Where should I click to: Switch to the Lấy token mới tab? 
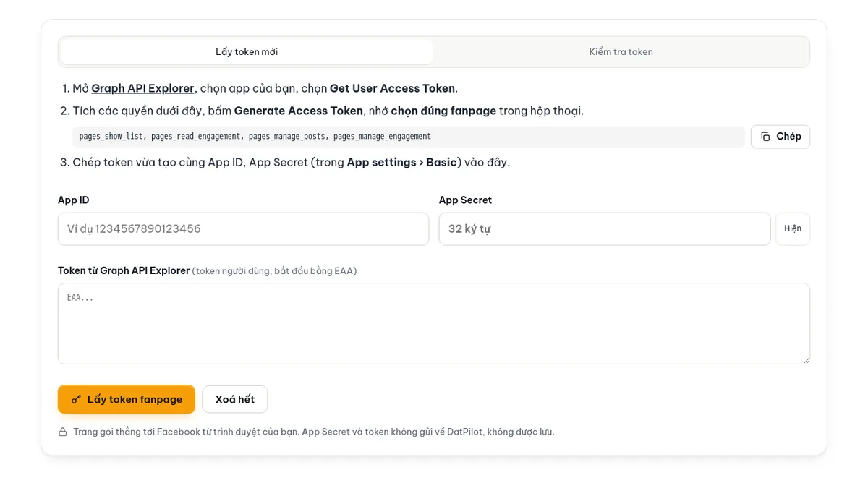pyautogui.click(x=247, y=52)
